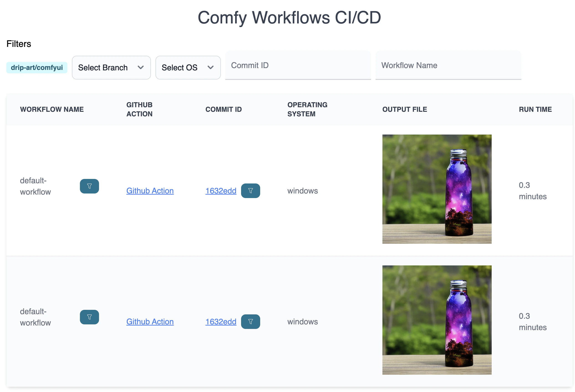The height and width of the screenshot is (392, 575).
Task: Click the Select OS chevron arrow
Action: point(210,68)
